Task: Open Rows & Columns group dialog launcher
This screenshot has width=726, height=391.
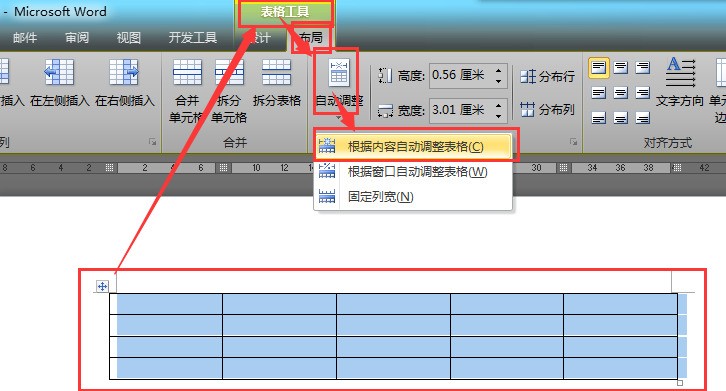Action: (152, 142)
